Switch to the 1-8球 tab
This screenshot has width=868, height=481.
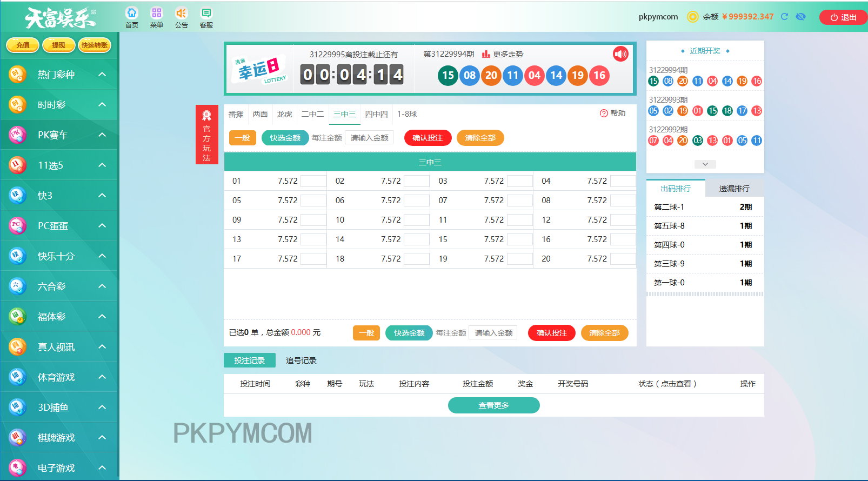tap(407, 114)
